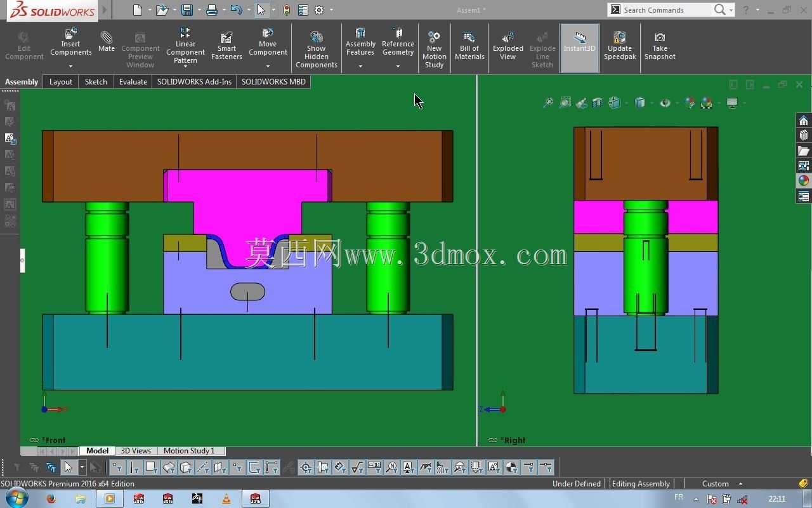Open SOLIDWORKS Resources home icon in task pane
This screenshot has height=508, width=812.
point(803,121)
